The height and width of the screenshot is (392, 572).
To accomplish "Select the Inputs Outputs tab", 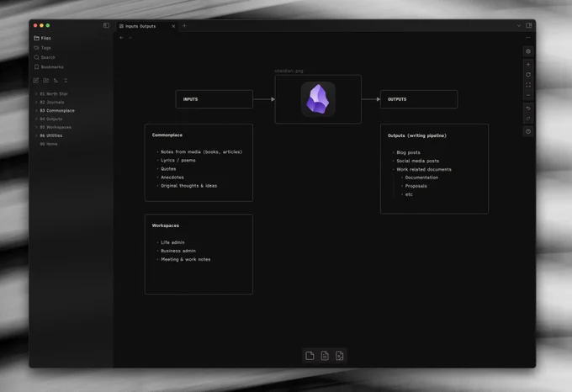I will click(x=146, y=26).
